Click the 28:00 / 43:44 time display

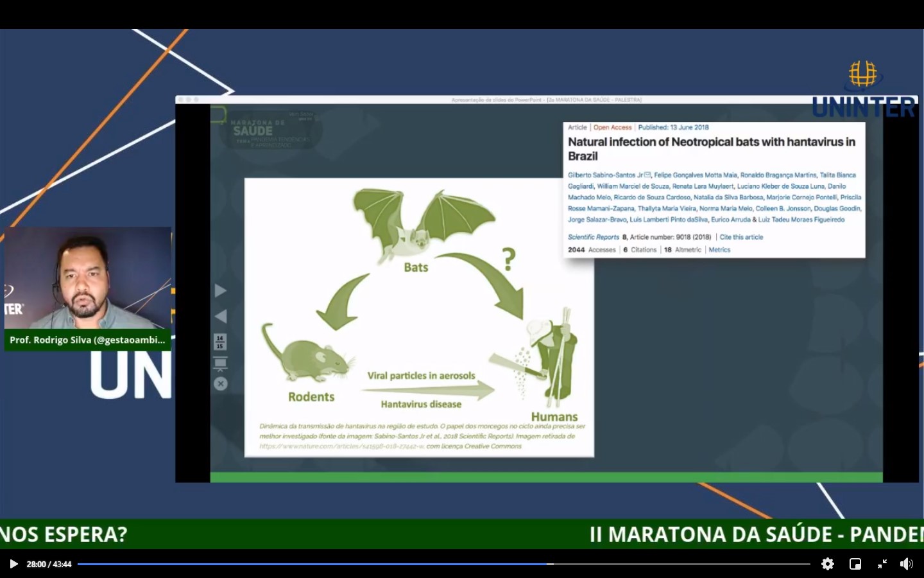(49, 564)
